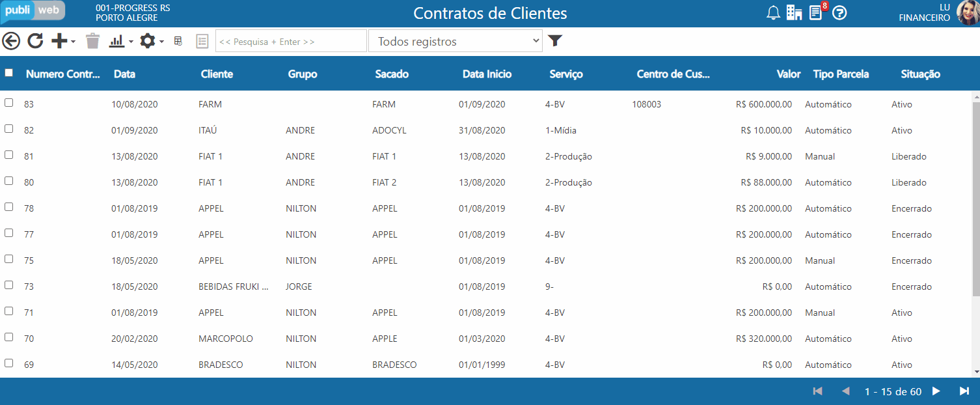This screenshot has width=980, height=405.
Task: Open the notifications bell
Action: click(x=773, y=12)
